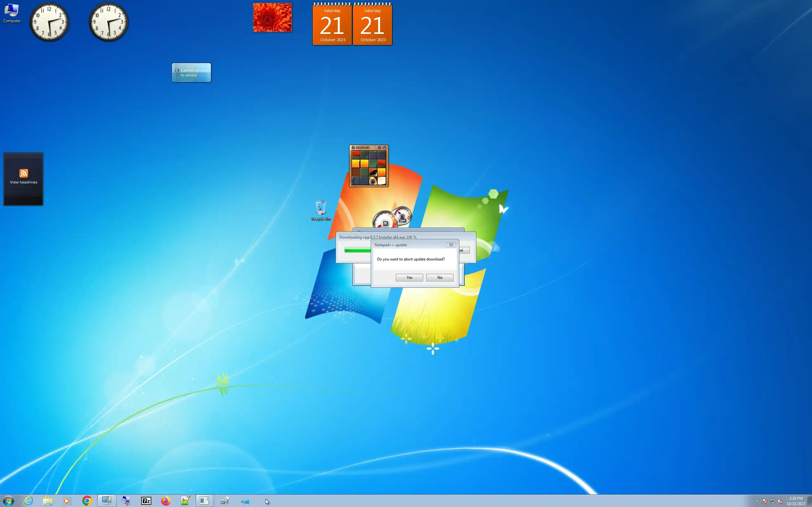This screenshot has width=812, height=507.
Task: Open Windows Media Player taskbar icon
Action: pyautogui.click(x=67, y=501)
